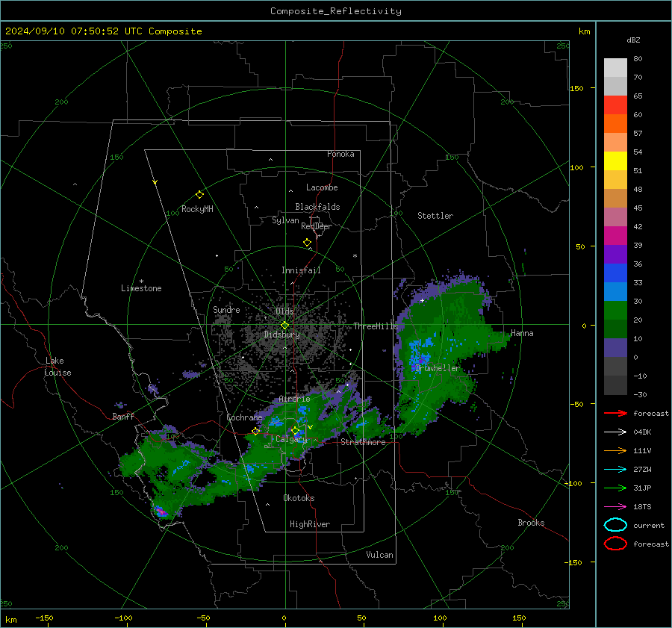The height and width of the screenshot is (628, 672).
Task: Select the orange 111V arrow icon
Action: point(615,450)
